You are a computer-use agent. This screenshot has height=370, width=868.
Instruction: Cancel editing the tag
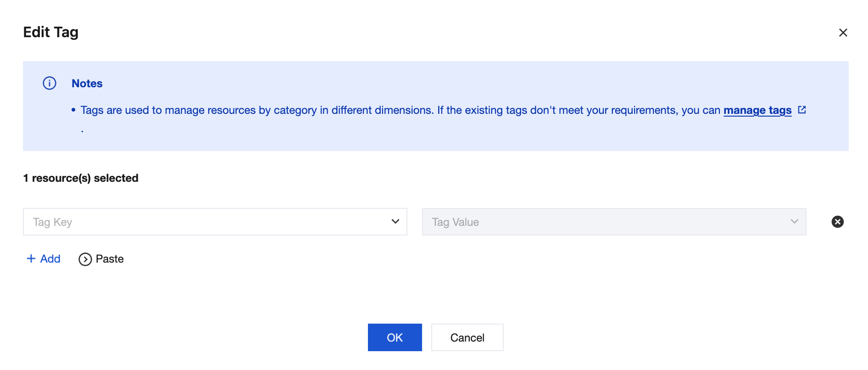coord(467,337)
